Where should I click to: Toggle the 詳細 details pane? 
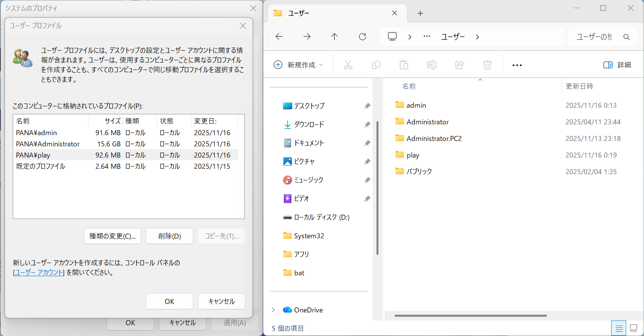pos(617,65)
